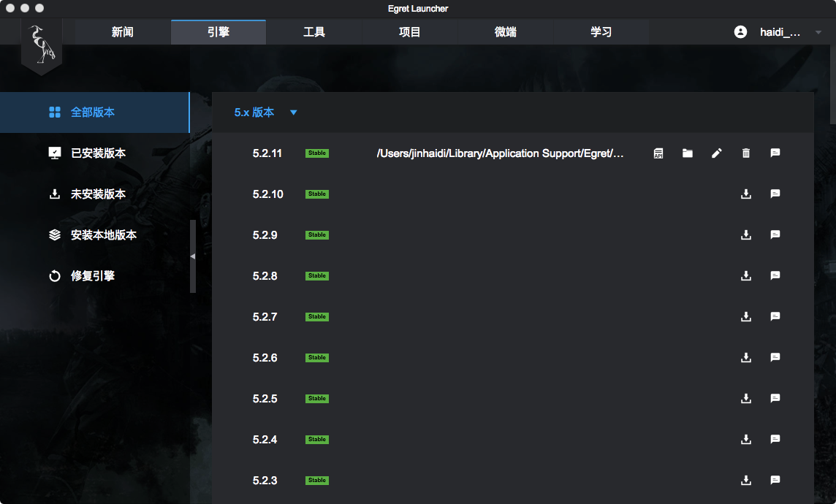Click version number 5.2.11
836x504 pixels.
[267, 153]
